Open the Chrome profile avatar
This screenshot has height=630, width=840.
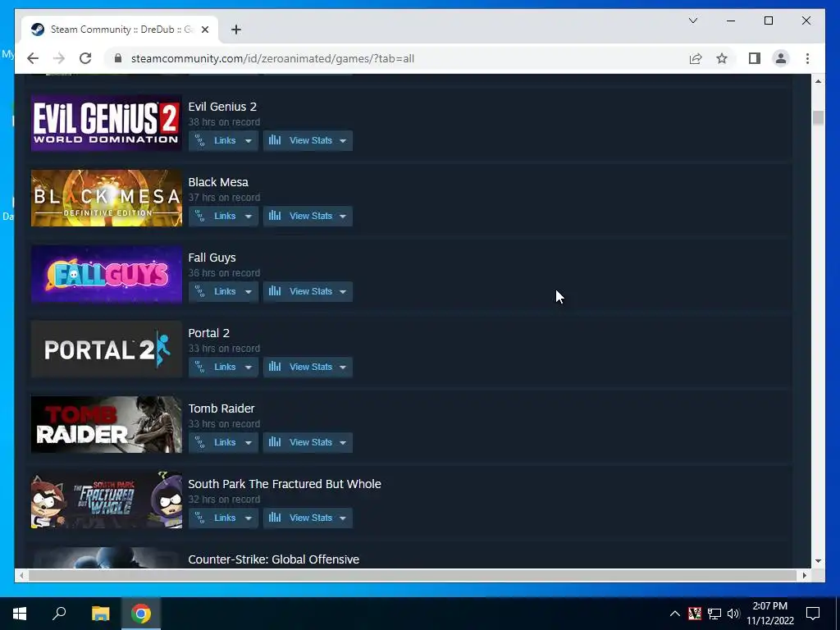click(x=781, y=58)
